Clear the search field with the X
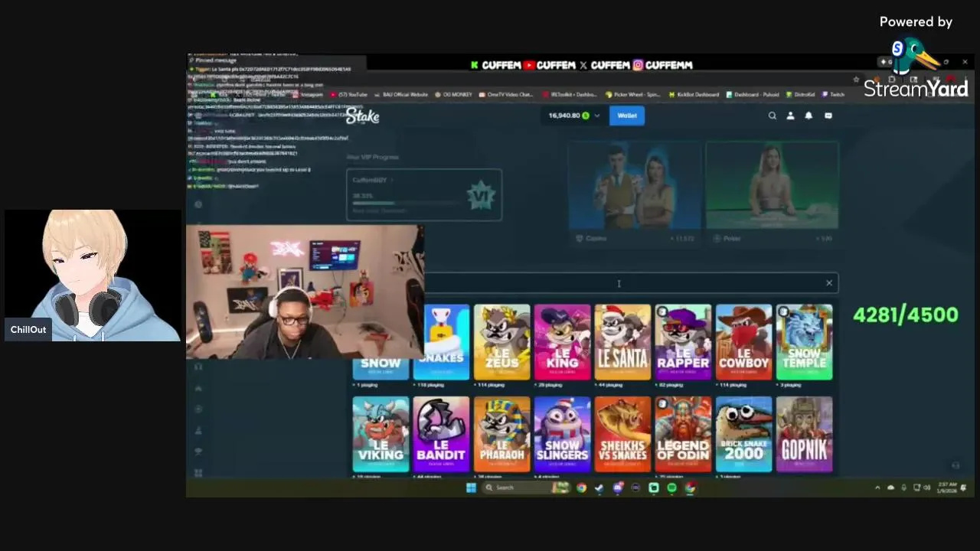Image resolution: width=980 pixels, height=551 pixels. click(828, 283)
